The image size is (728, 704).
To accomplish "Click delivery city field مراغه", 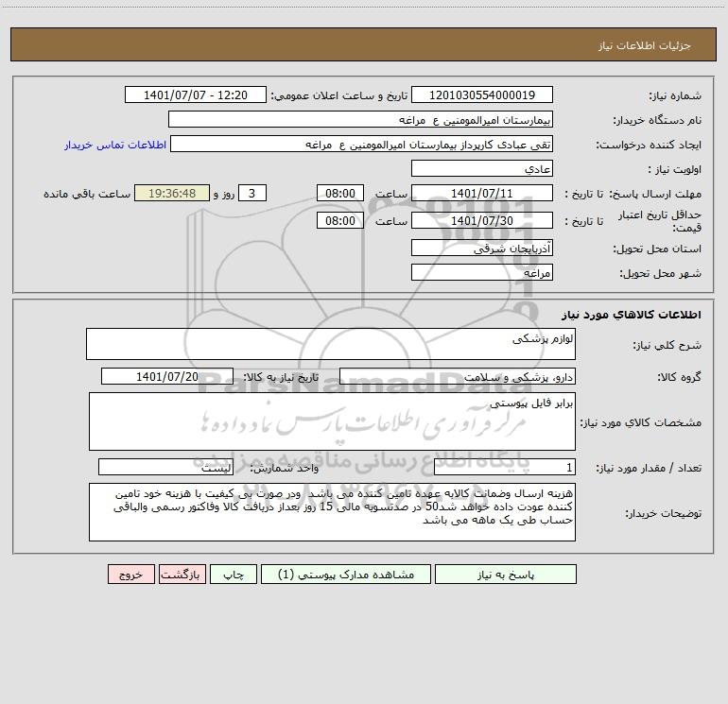I will pyautogui.click(x=482, y=272).
